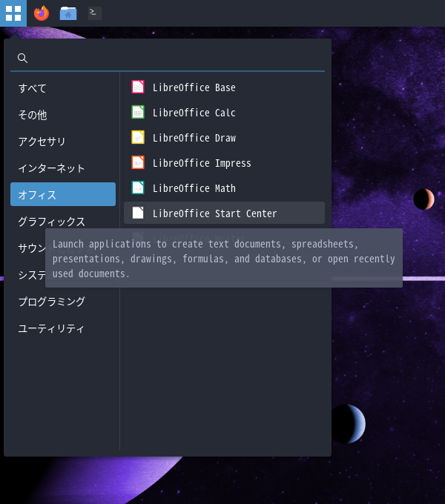Launch LibreOffice Math
Screen dimensions: 445x504
pyautogui.click(x=224, y=188)
